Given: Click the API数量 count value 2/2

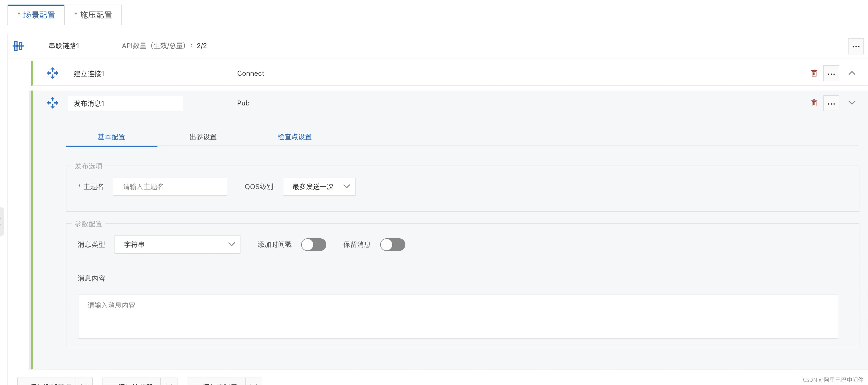Looking at the screenshot, I should (202, 46).
